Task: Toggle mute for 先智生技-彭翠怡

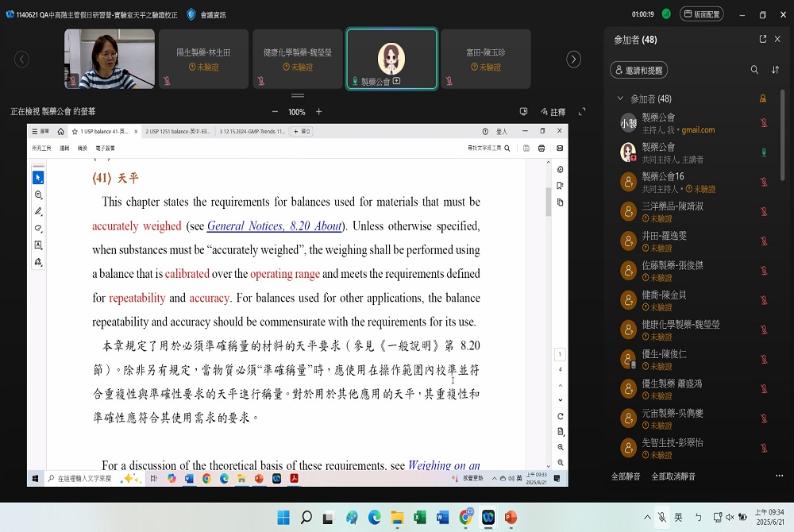Action: pyautogui.click(x=764, y=448)
